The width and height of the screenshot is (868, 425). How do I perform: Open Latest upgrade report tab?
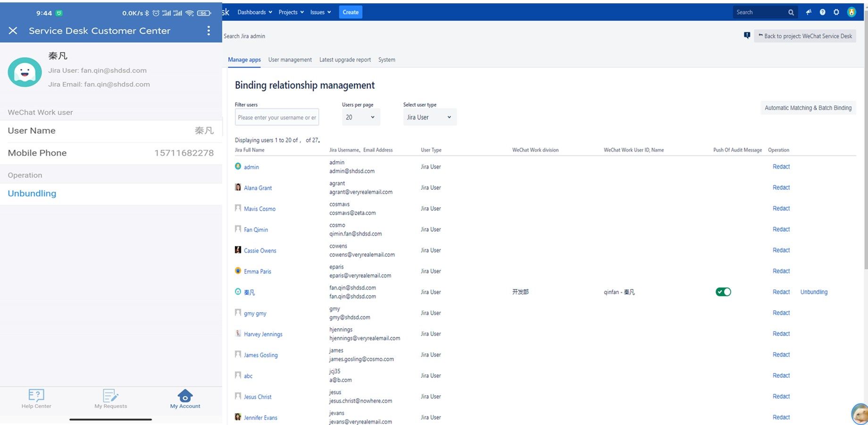(345, 59)
